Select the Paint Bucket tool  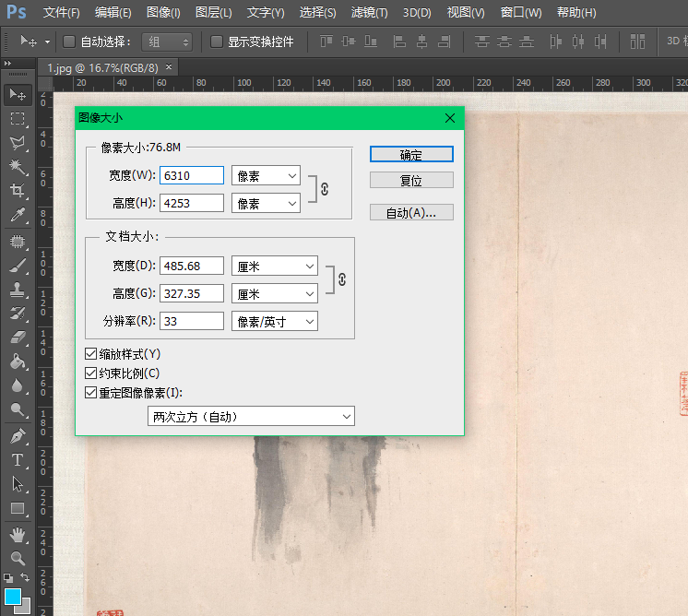click(18, 361)
